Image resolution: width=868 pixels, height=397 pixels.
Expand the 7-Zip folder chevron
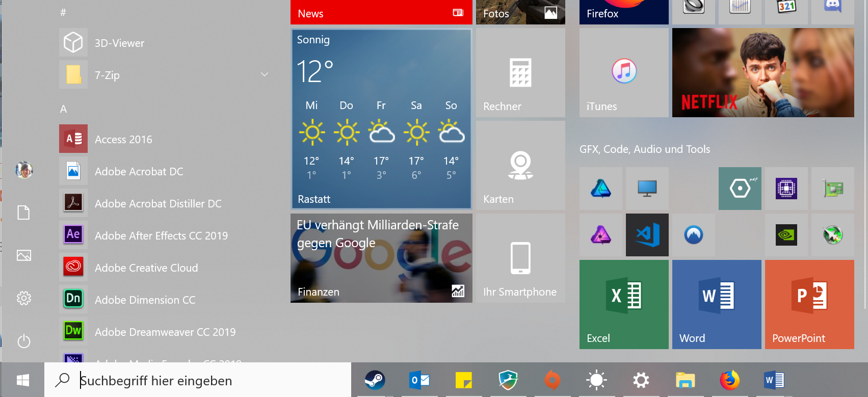click(x=265, y=74)
